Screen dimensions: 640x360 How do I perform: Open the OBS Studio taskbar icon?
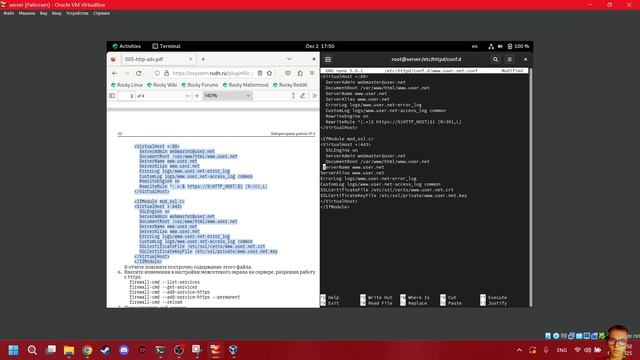179,350
